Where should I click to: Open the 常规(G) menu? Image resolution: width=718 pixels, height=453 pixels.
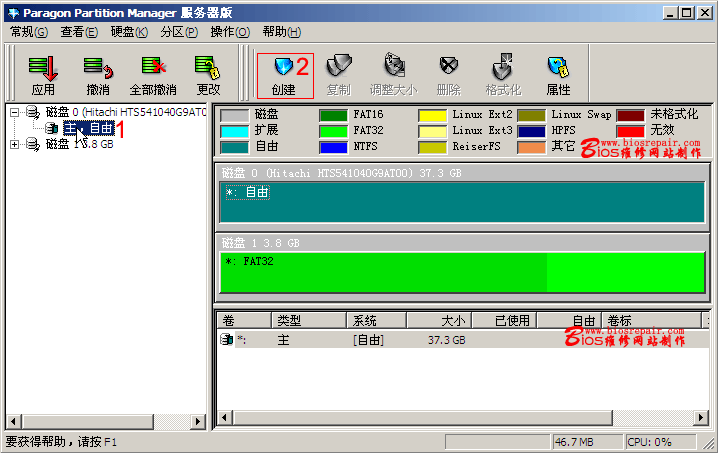[x=29, y=32]
